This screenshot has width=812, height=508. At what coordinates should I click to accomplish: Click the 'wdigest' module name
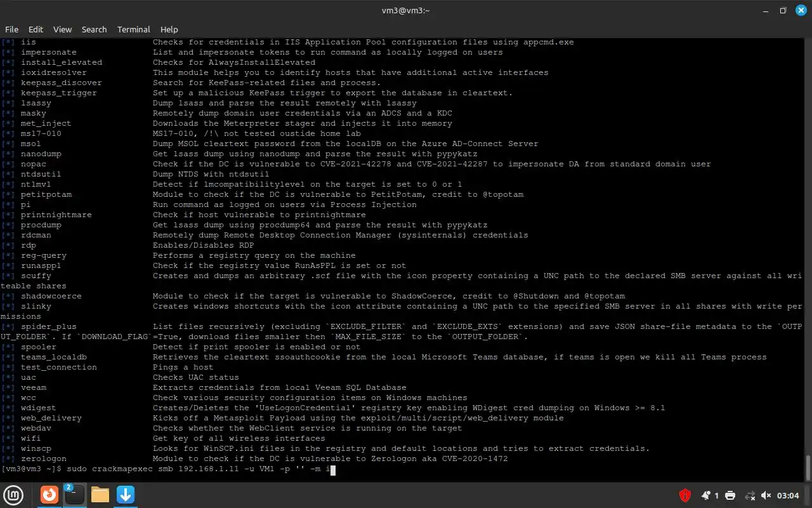click(39, 408)
